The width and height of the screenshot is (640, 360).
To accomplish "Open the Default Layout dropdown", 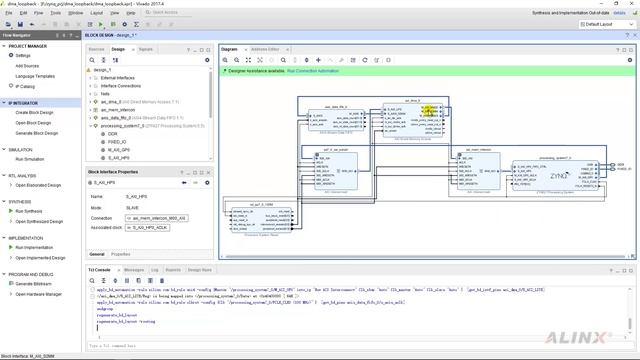I will coord(607,24).
